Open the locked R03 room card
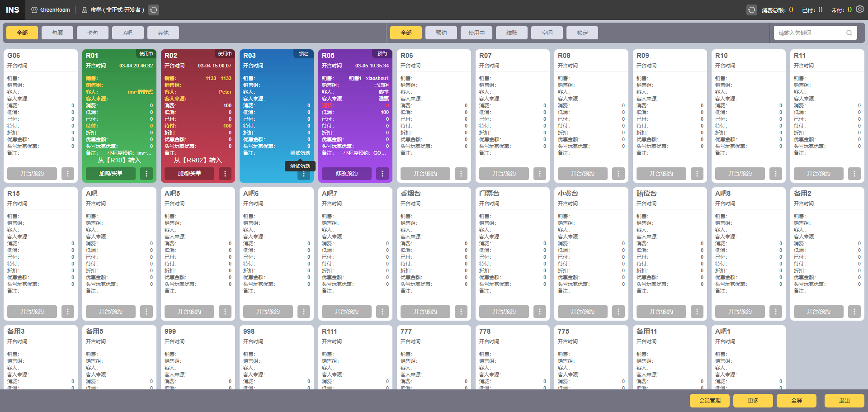This screenshot has height=412, width=868. point(277,116)
